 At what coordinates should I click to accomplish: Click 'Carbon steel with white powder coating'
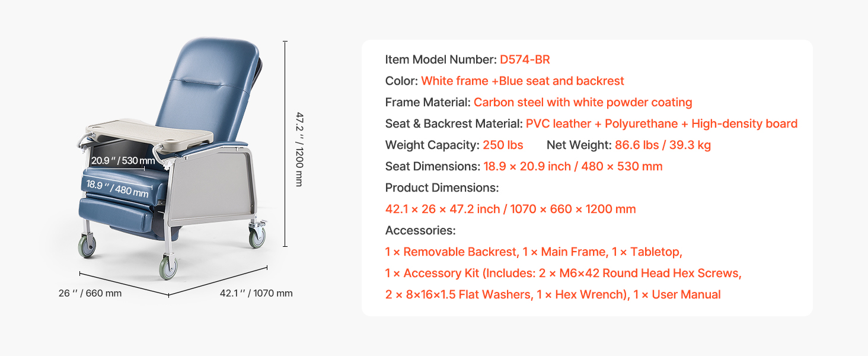click(583, 102)
